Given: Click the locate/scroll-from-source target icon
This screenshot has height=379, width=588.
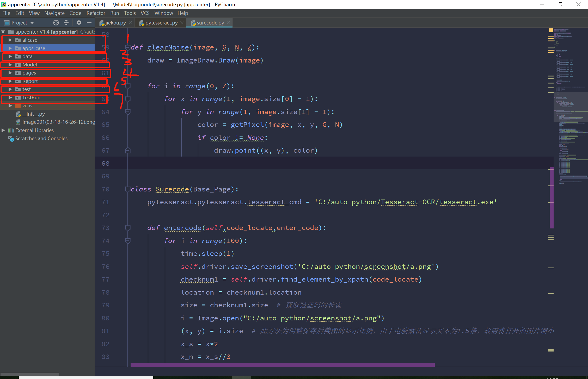Looking at the screenshot, I should click(x=56, y=23).
